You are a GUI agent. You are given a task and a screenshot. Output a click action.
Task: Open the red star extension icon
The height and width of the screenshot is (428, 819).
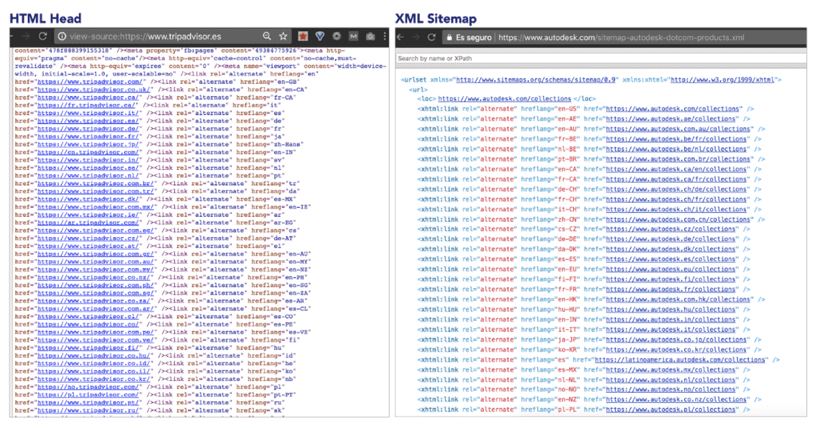pyautogui.click(x=303, y=36)
